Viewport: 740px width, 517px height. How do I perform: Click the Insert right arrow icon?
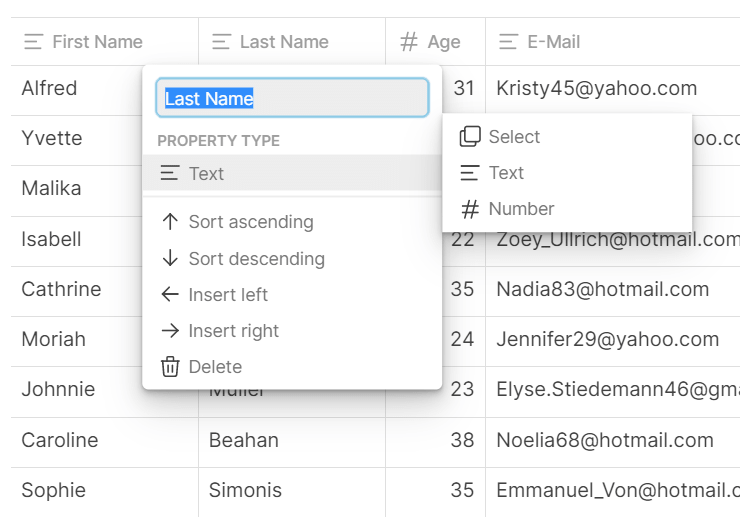point(170,331)
